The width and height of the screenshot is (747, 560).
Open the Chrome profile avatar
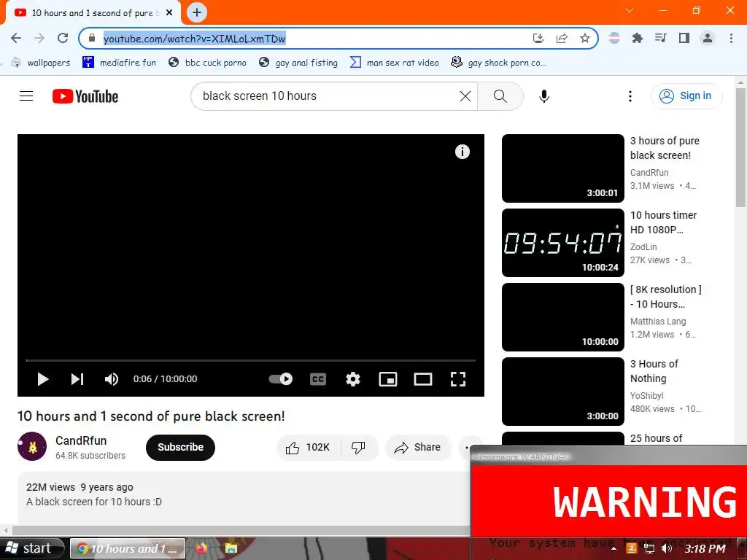(x=708, y=38)
